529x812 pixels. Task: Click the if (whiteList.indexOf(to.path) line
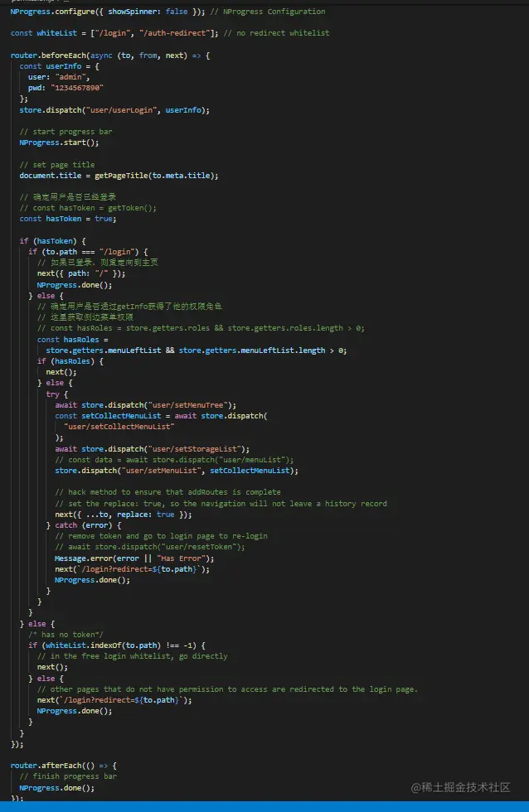[117, 645]
